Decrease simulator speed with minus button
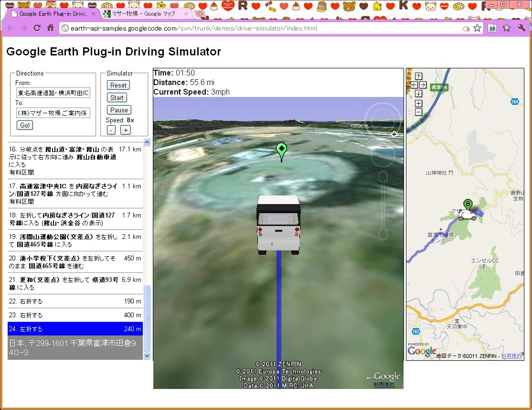Screen dimensions: 532x410 coord(111,130)
